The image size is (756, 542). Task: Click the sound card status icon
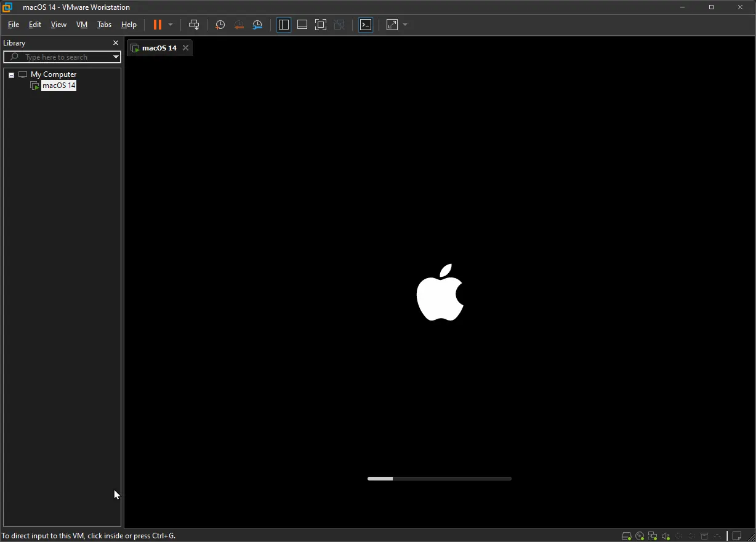pos(666,536)
